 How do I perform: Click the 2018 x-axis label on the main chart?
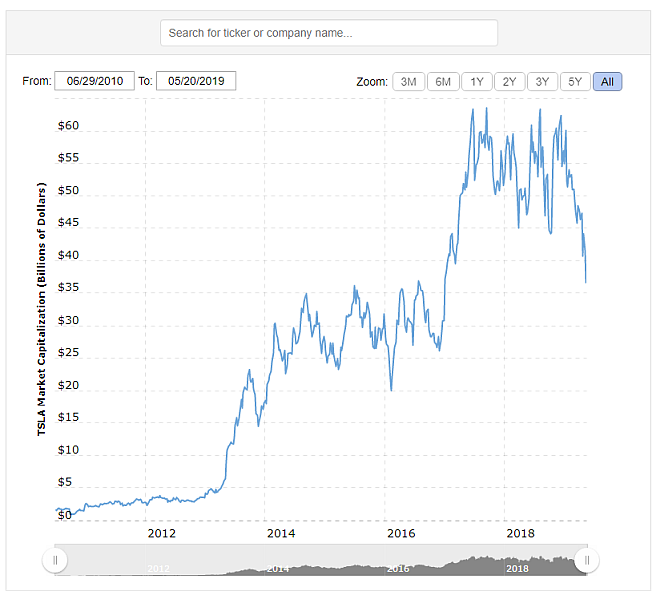pos(518,532)
